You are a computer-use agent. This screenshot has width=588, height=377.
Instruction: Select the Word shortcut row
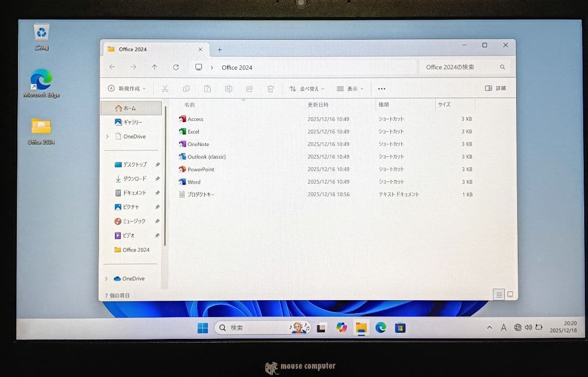coord(326,182)
